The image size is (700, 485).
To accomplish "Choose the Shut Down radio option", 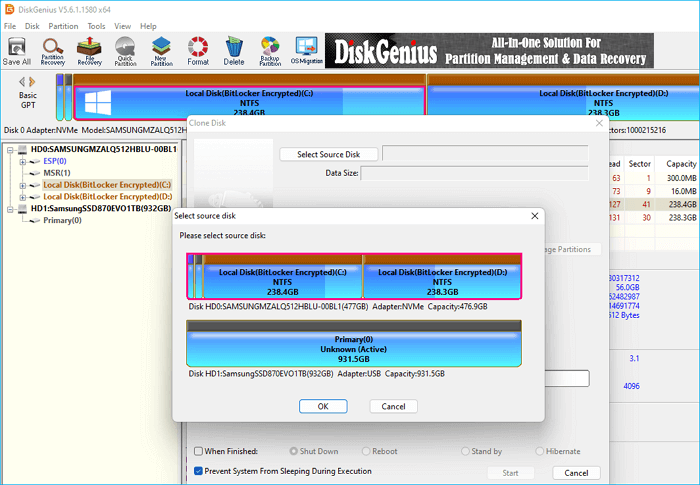I will (x=293, y=451).
